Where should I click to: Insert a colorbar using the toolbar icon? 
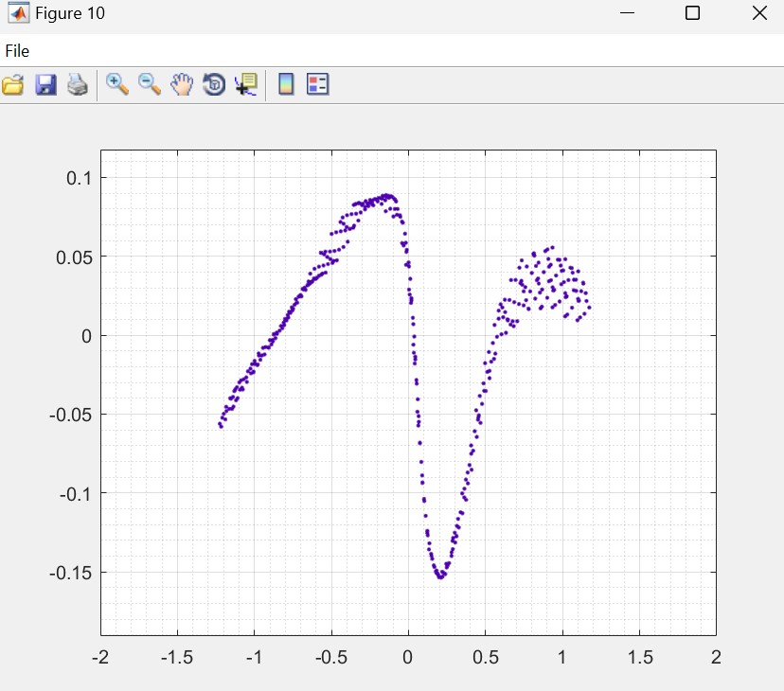(x=285, y=85)
